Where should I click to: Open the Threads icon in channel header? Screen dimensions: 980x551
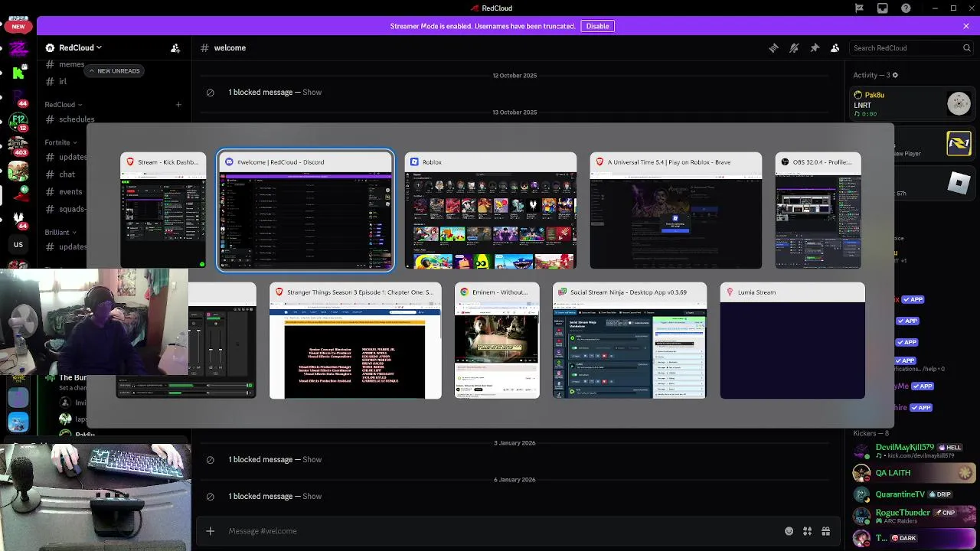773,47
